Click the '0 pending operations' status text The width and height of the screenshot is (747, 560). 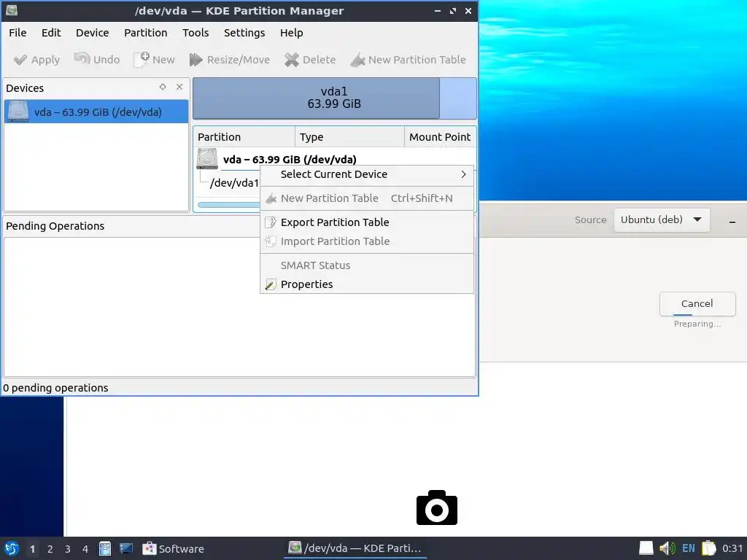click(x=55, y=388)
